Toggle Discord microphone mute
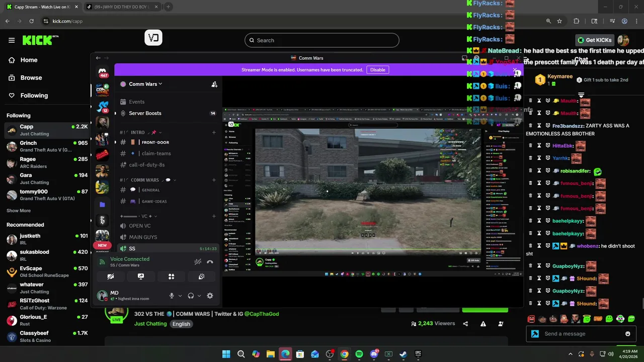644x362 pixels. (172, 296)
